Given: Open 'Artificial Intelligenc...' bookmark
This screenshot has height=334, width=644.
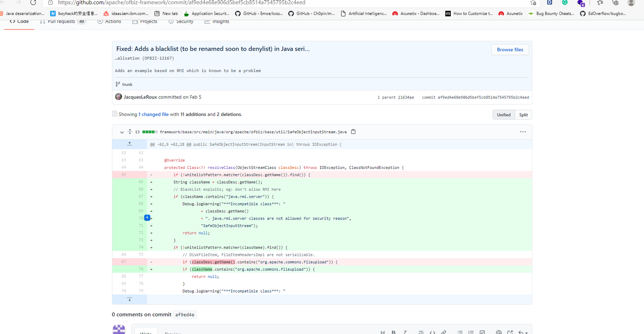Looking at the screenshot, I should [364, 13].
